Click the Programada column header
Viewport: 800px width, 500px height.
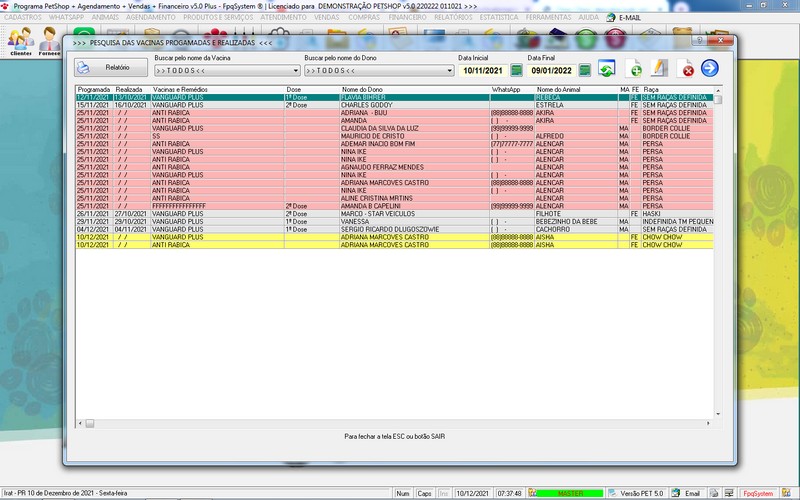94,89
